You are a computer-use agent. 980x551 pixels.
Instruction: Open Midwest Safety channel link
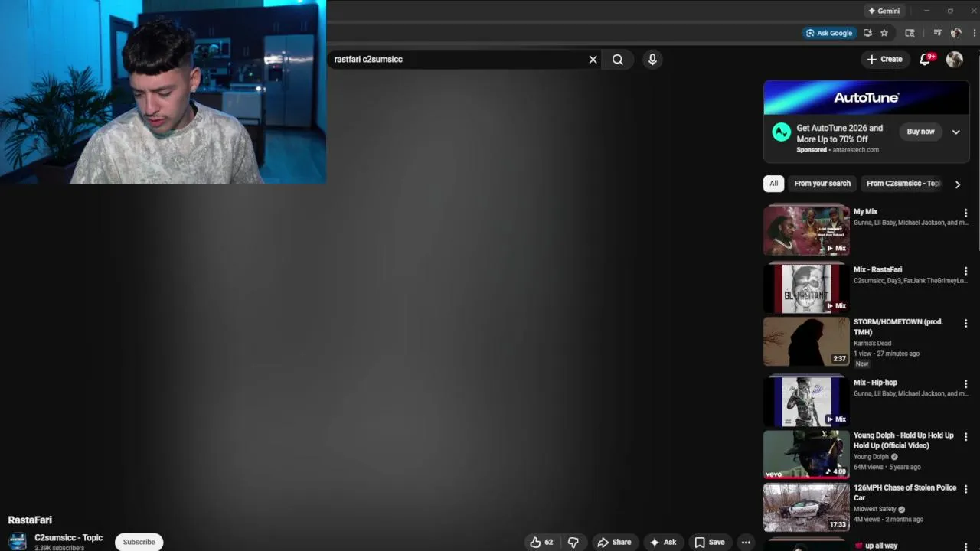click(875, 509)
